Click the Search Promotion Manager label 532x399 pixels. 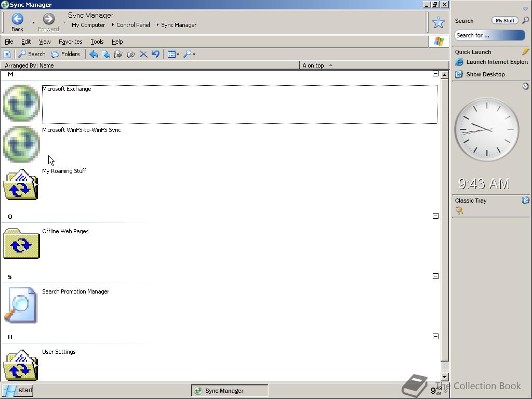[76, 292]
